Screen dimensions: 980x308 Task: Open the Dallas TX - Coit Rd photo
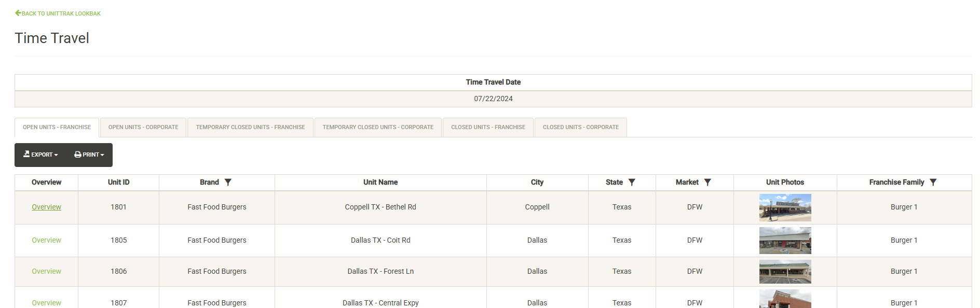785,241
